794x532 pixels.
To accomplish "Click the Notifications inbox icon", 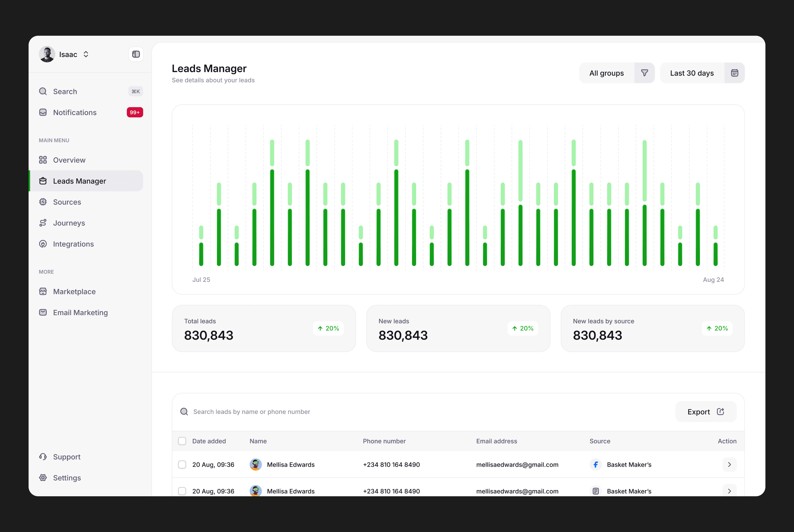I will (x=43, y=112).
